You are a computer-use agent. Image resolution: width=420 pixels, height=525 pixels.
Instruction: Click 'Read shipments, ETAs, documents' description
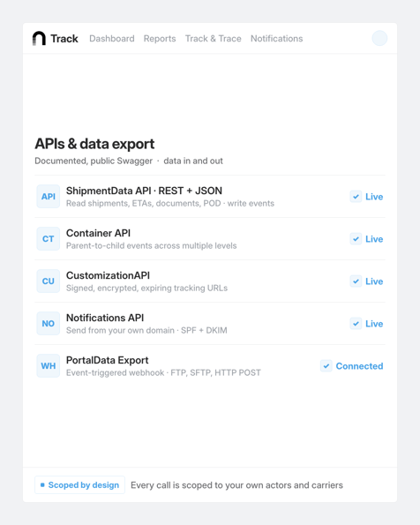click(x=170, y=204)
